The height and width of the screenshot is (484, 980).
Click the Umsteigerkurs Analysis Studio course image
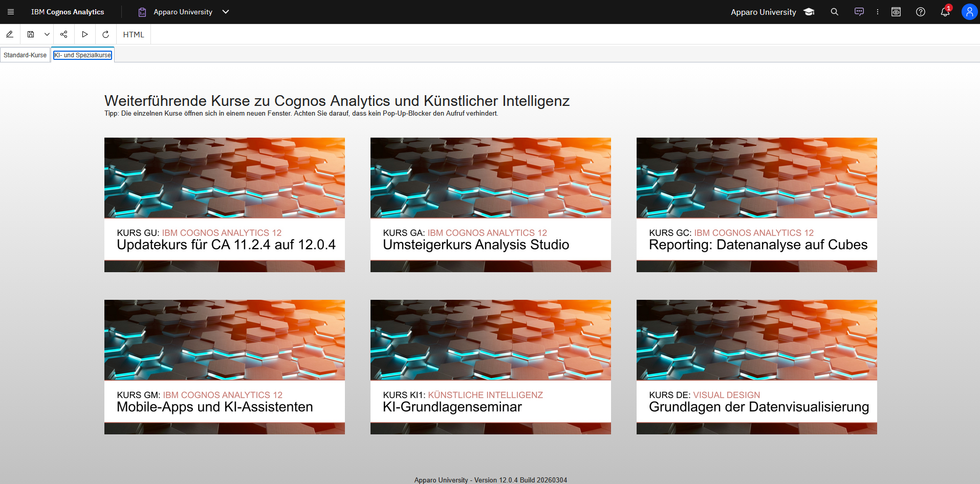(490, 178)
